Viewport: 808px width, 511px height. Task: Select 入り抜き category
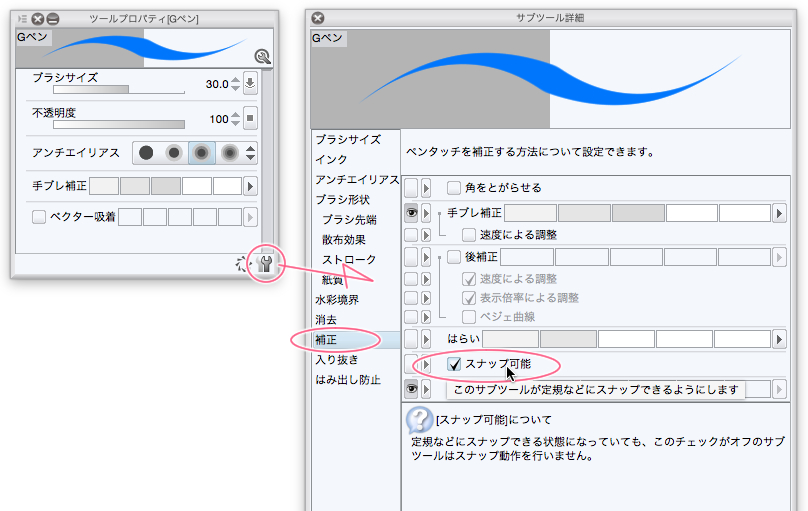[x=336, y=360]
